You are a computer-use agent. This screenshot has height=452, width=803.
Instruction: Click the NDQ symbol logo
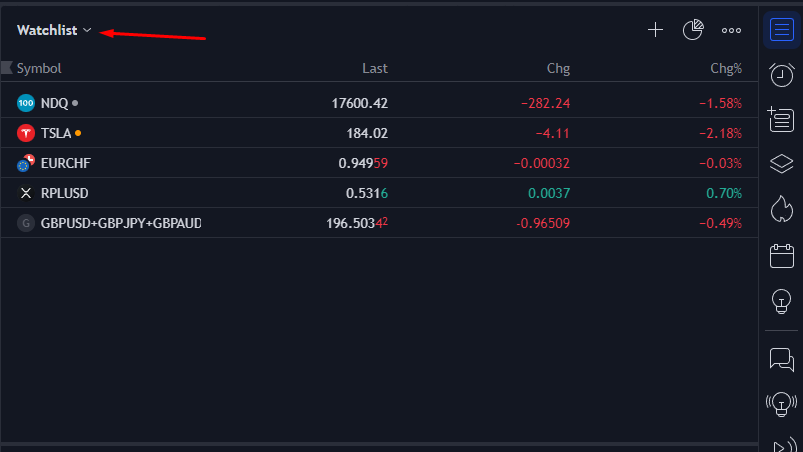[x=26, y=103]
